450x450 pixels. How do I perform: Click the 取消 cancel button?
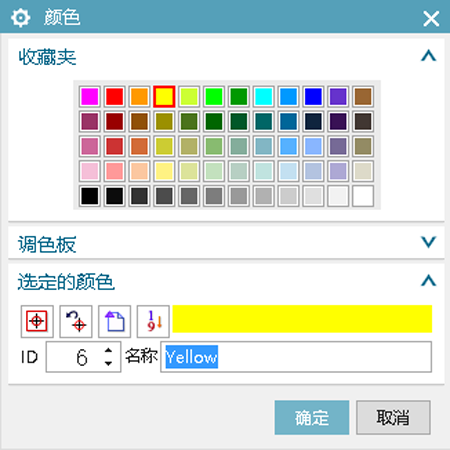click(x=393, y=417)
